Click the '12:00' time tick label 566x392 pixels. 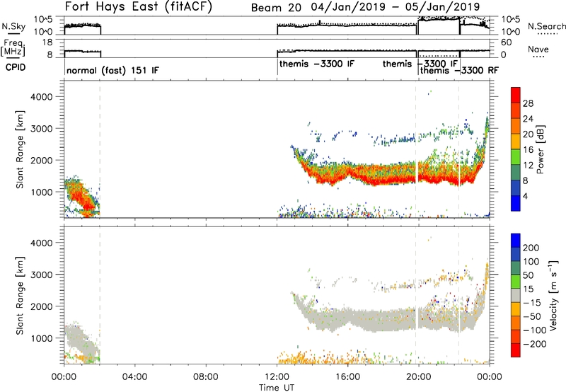277,377
